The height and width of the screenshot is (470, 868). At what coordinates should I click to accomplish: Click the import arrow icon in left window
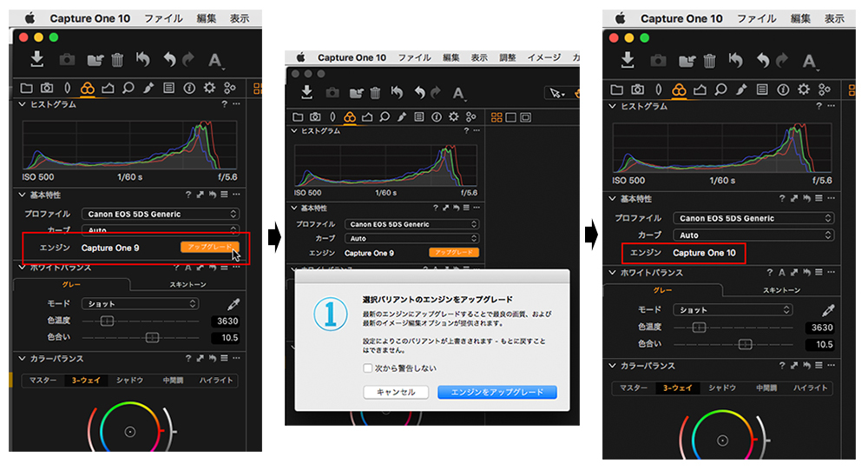click(37, 59)
